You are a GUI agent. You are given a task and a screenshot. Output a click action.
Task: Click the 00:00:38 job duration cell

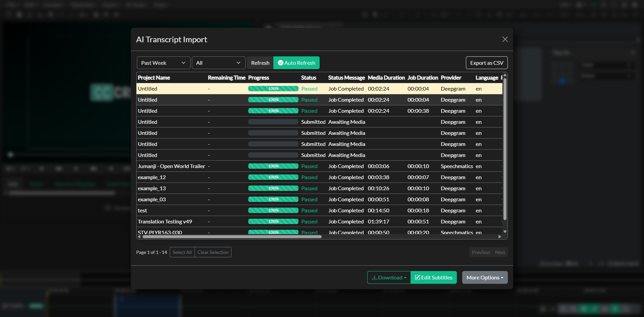(418, 111)
